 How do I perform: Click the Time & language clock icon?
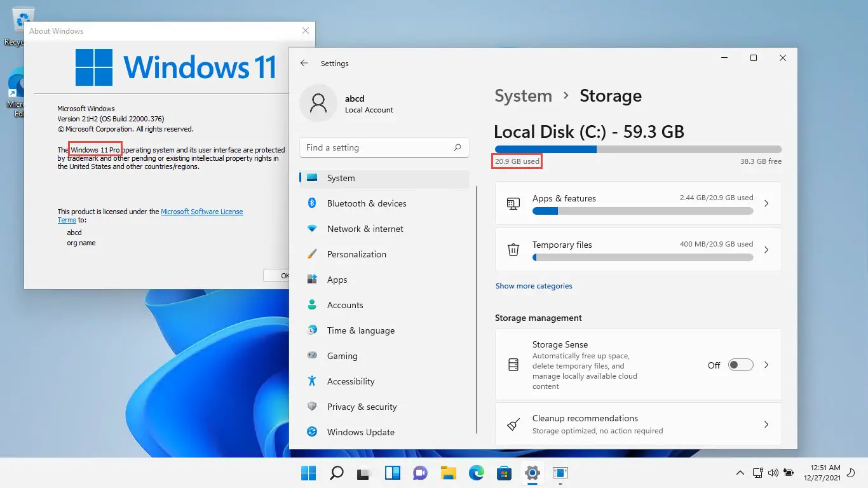click(x=312, y=330)
